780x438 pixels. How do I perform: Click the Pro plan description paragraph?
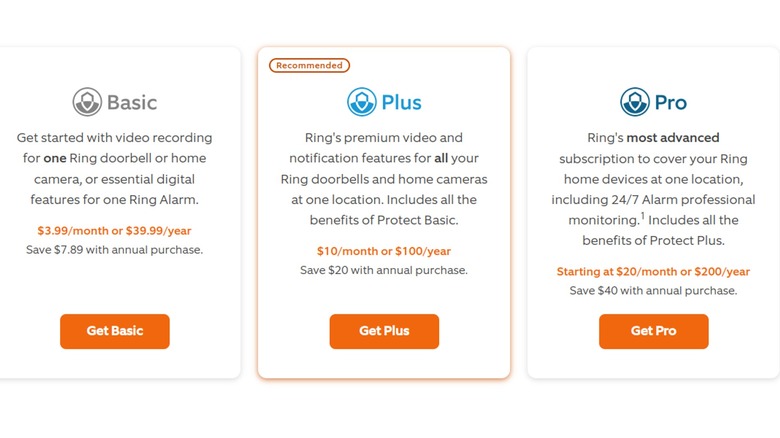click(x=653, y=189)
